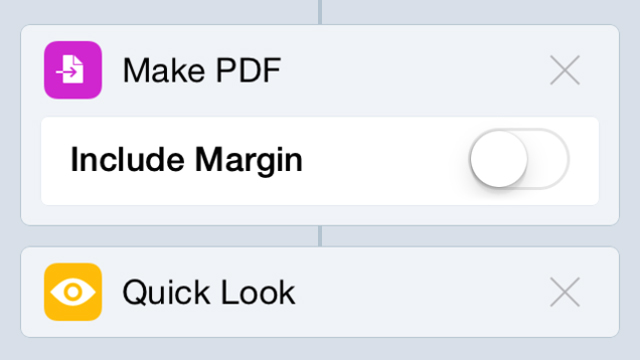Enable the Include Margin switch
Viewport: 640px width, 360px height.
pyautogui.click(x=519, y=159)
